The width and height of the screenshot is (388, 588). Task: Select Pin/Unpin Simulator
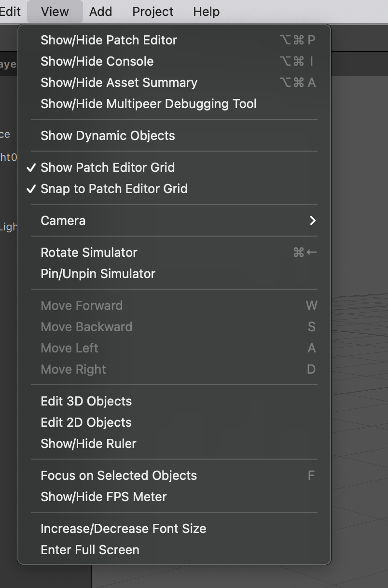pos(98,274)
